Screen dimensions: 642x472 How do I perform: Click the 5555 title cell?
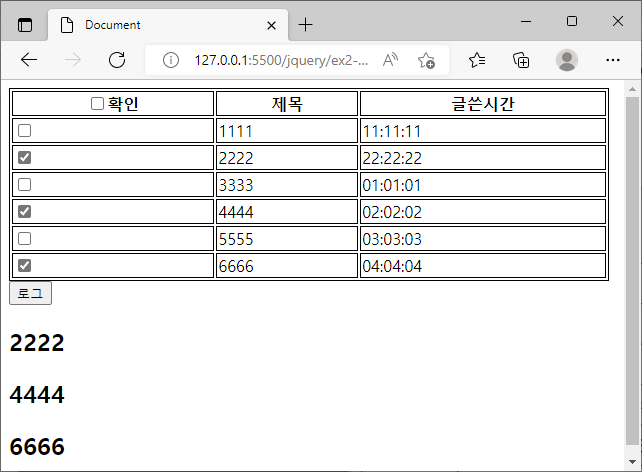(x=287, y=239)
